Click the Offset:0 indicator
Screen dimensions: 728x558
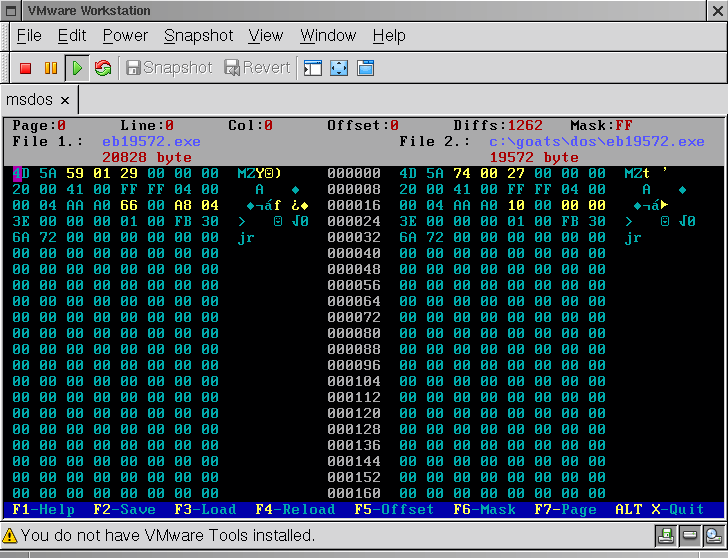[363, 125]
